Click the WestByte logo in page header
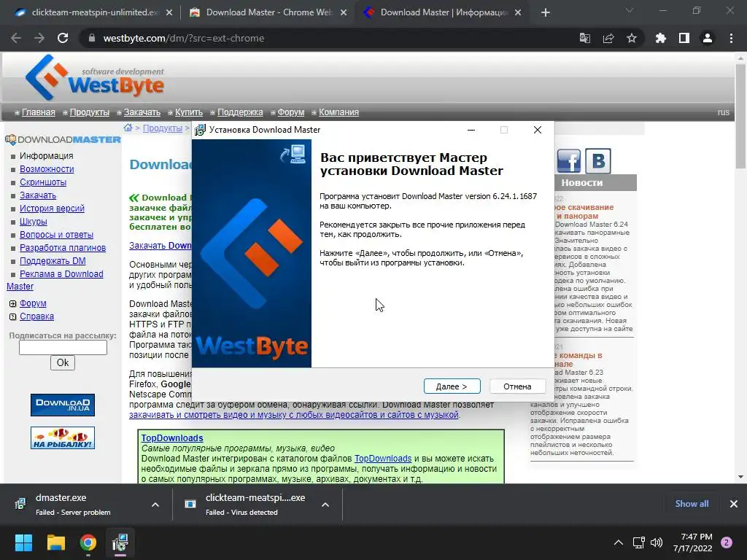 click(x=95, y=77)
